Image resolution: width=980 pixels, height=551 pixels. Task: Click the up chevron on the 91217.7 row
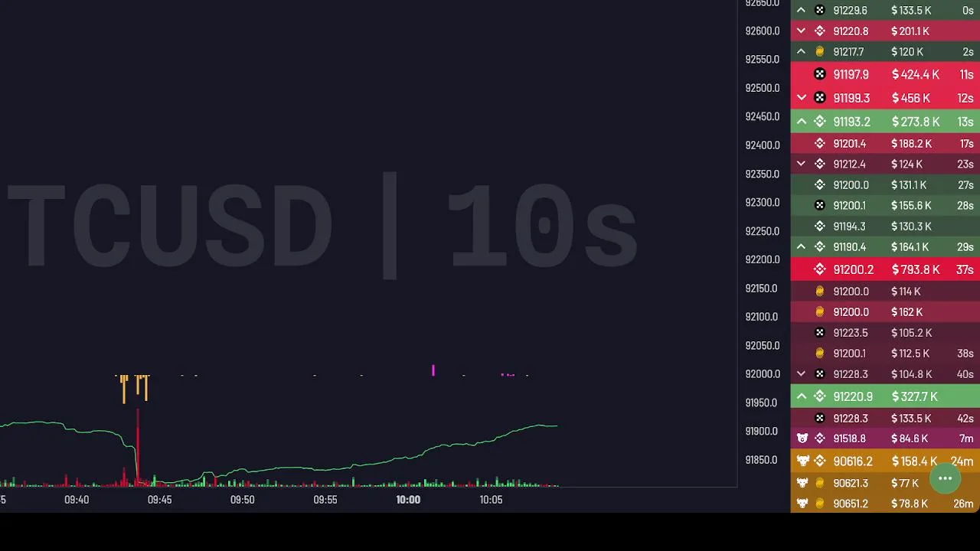tap(801, 52)
